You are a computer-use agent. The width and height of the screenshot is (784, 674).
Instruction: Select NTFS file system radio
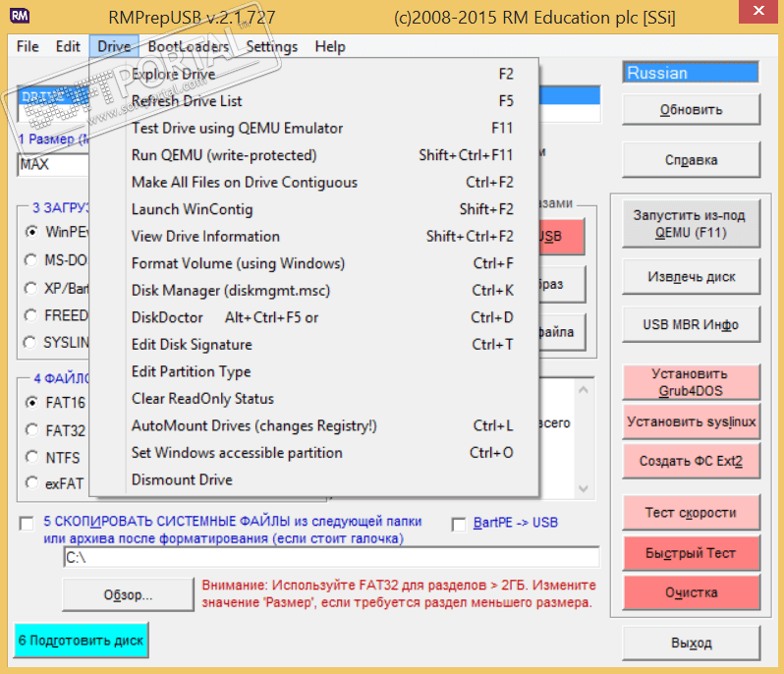pos(32,457)
